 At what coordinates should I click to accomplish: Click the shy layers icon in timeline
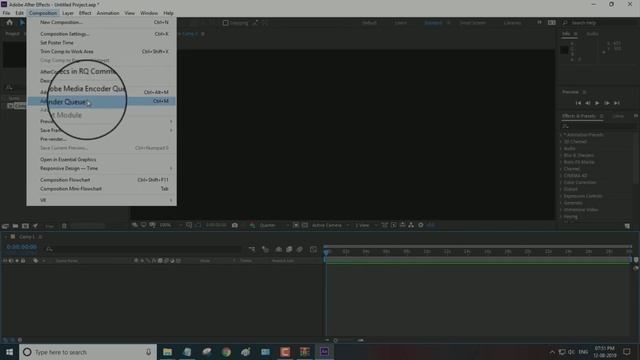[x=278, y=249]
